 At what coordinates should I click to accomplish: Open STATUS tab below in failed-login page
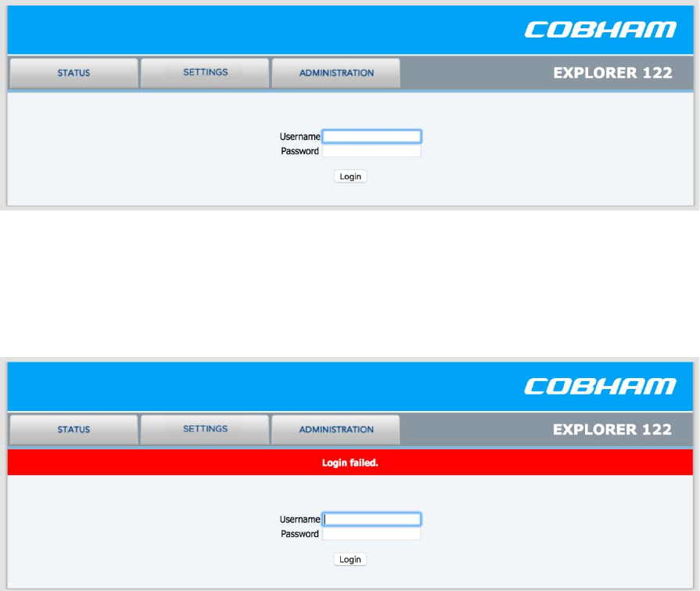click(x=74, y=429)
